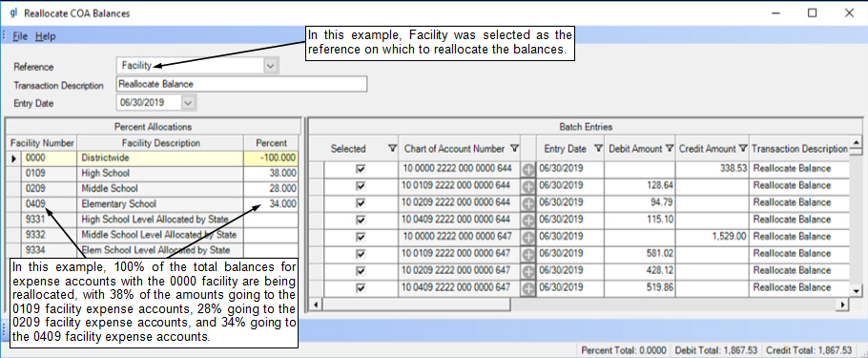
Task: Click the horizontal scrollbar left arrow
Action: 316,305
